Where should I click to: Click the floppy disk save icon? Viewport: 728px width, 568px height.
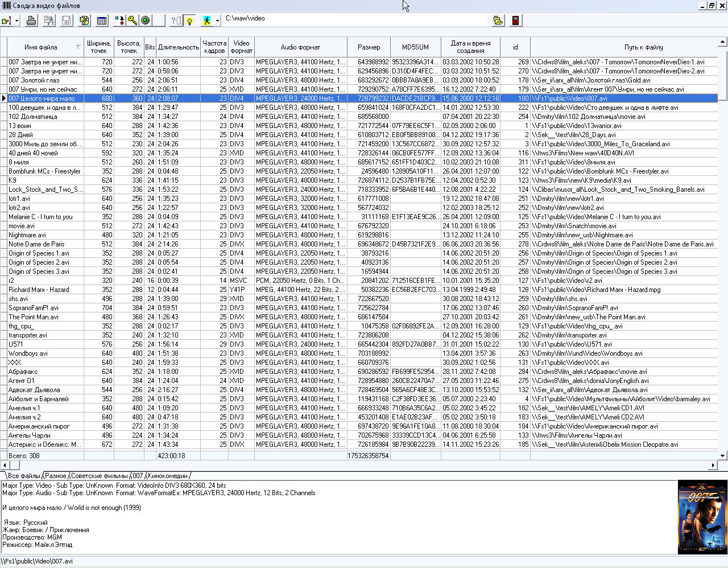click(67, 20)
